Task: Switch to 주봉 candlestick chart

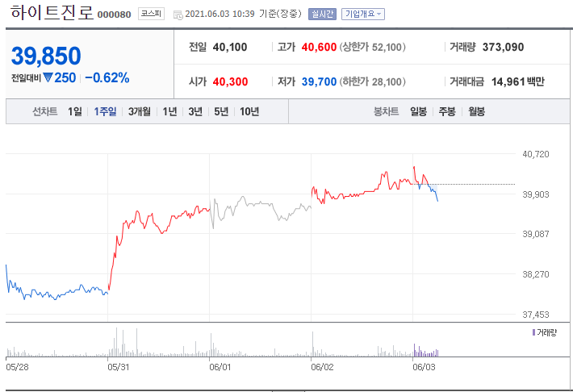Action: [447, 111]
